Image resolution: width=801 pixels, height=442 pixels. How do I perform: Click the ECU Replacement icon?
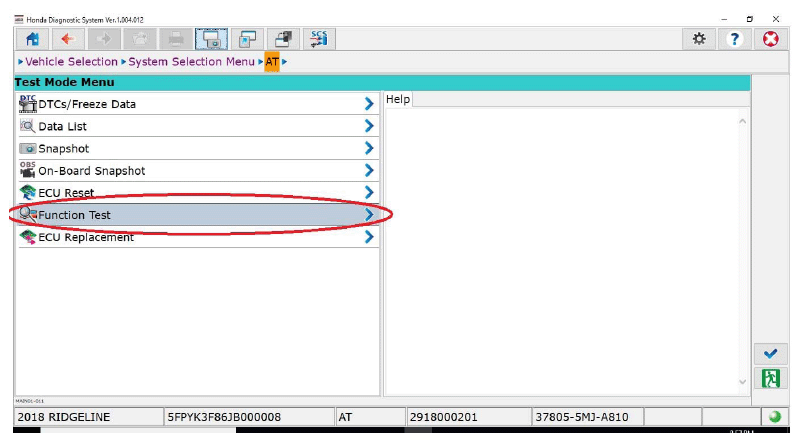click(x=28, y=237)
